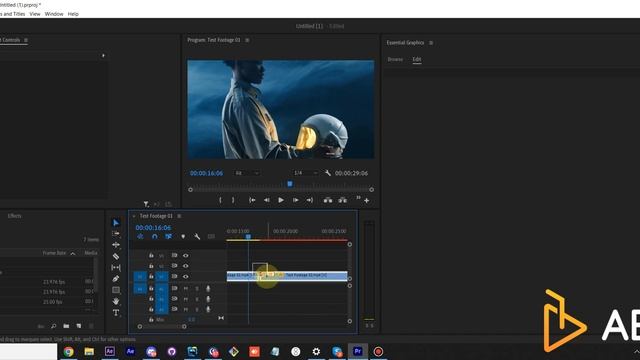Click the Program Monitor settings wrench
The height and width of the screenshot is (360, 640).
(x=328, y=173)
